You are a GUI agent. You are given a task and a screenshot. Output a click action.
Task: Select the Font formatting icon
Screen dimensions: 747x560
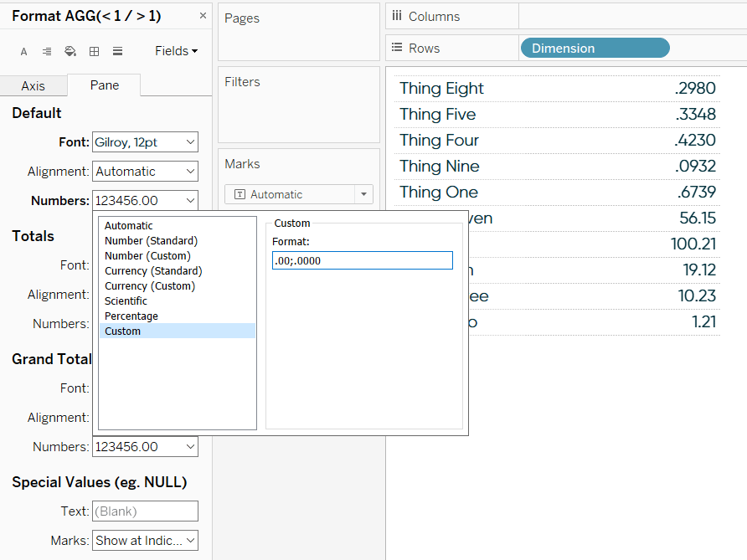(23, 50)
